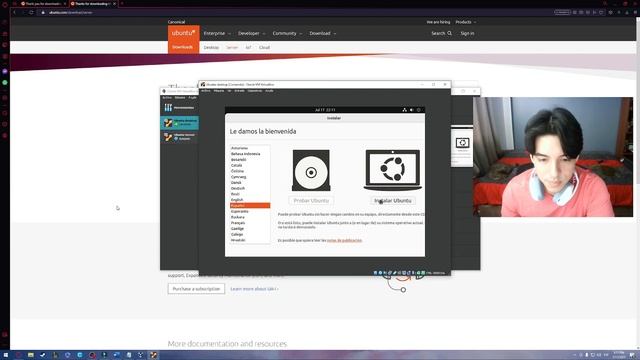The width and height of the screenshot is (640, 360).
Task: Select Herramientas in VirtualBox Manager sidebar
Action: tap(180, 107)
